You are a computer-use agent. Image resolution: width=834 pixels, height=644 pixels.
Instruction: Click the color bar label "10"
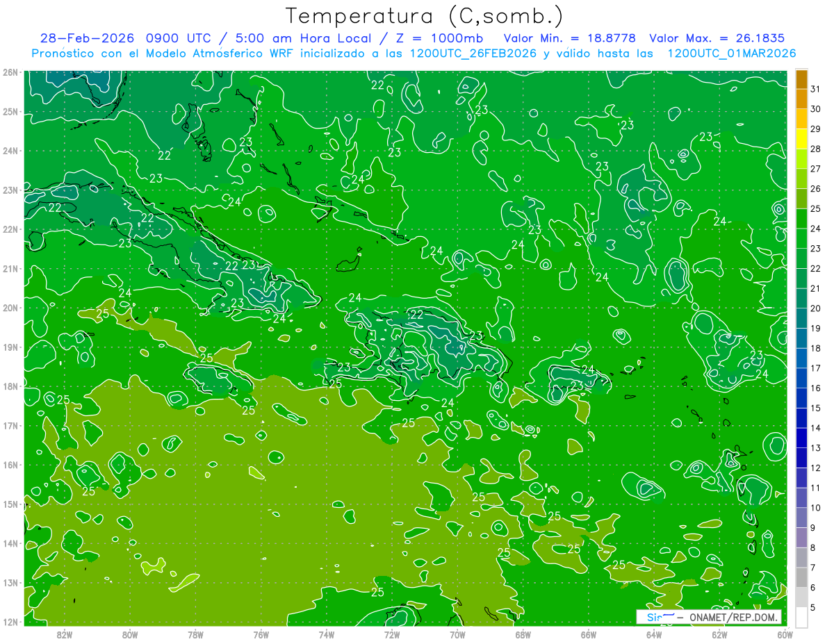816,507
